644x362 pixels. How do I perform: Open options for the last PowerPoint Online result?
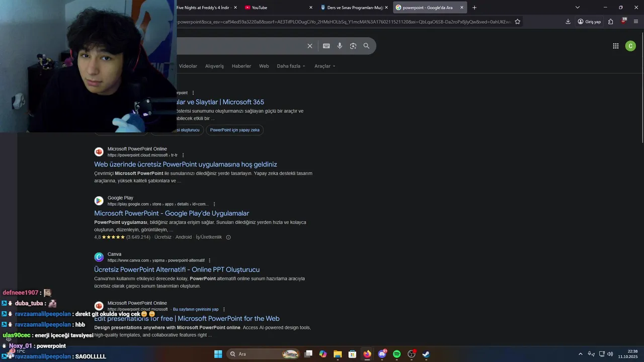[224, 309]
